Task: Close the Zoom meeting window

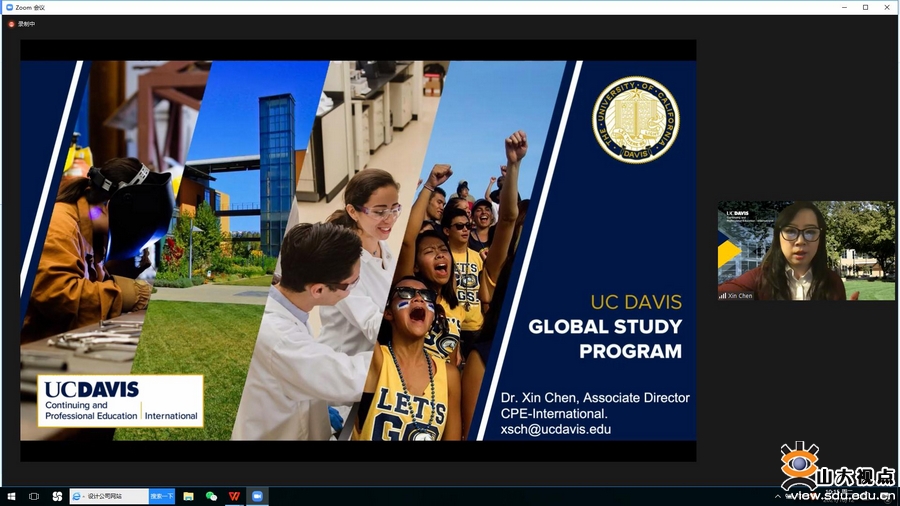Action: tap(887, 7)
